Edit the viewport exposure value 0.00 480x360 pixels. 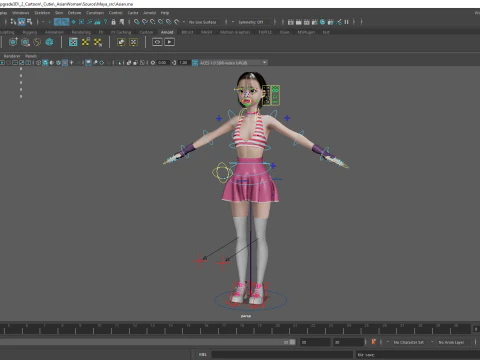162,63
